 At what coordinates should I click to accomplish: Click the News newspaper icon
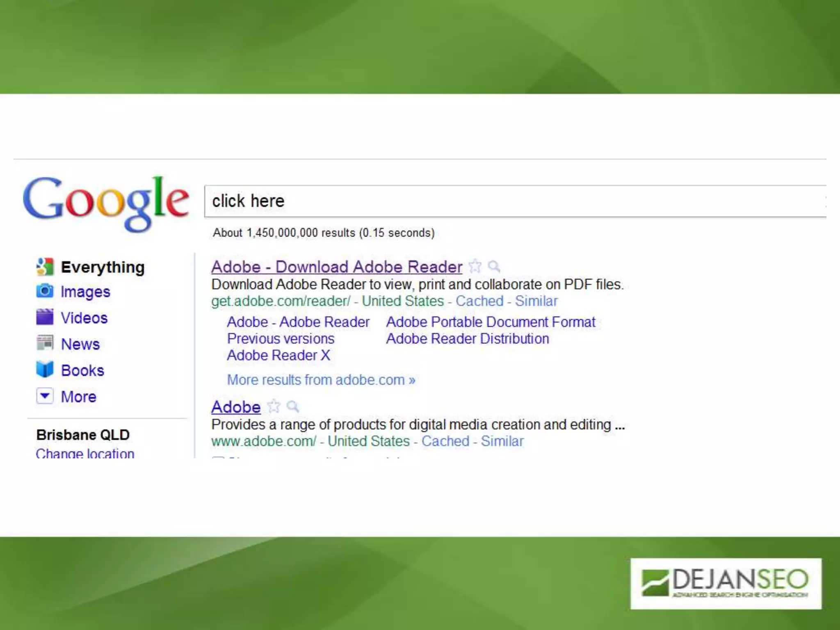click(x=45, y=343)
